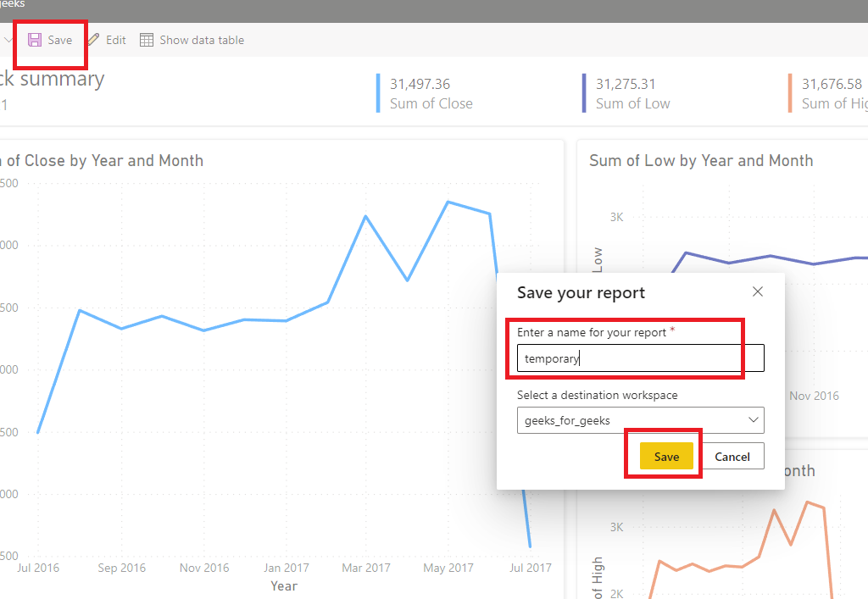Open Show data table

[192, 40]
